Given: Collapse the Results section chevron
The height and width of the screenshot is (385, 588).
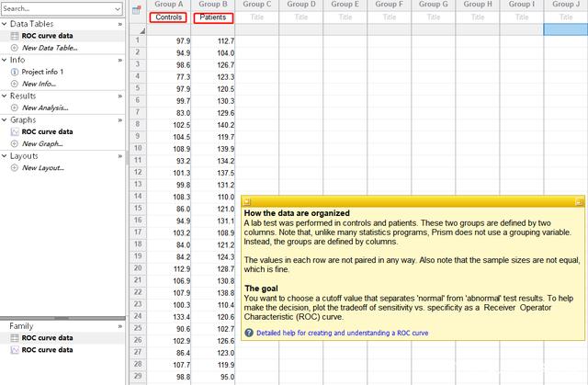Looking at the screenshot, I should click(4, 96).
